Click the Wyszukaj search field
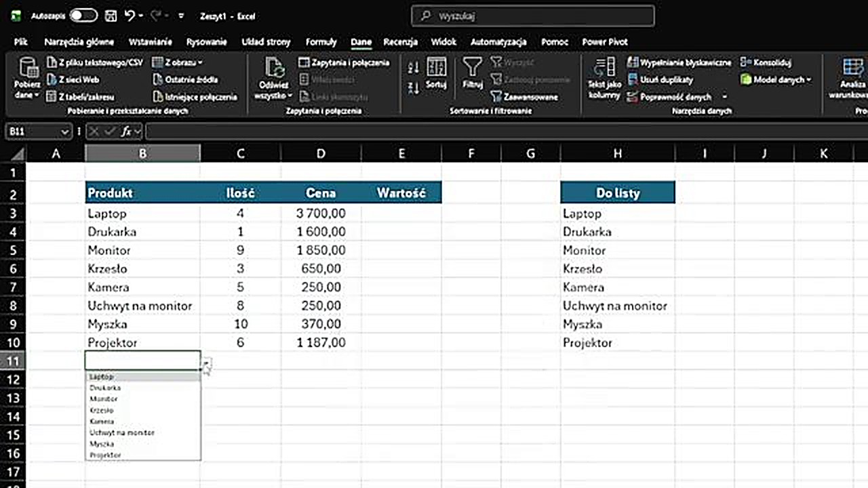The image size is (868, 488). pos(533,16)
